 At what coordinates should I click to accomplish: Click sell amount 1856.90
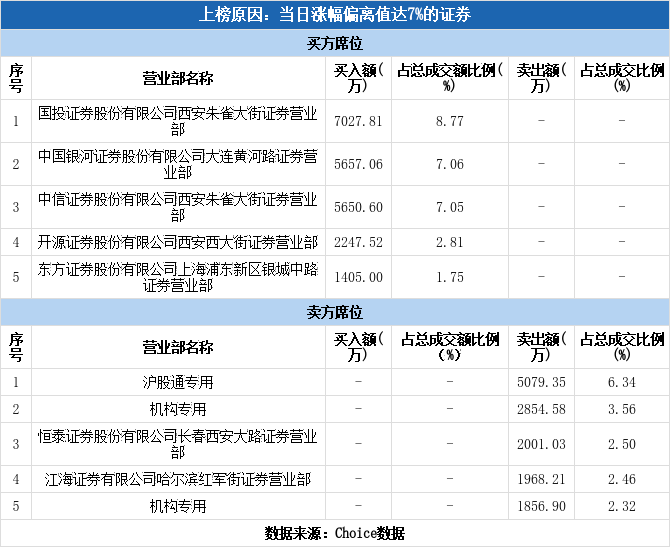tap(541, 506)
